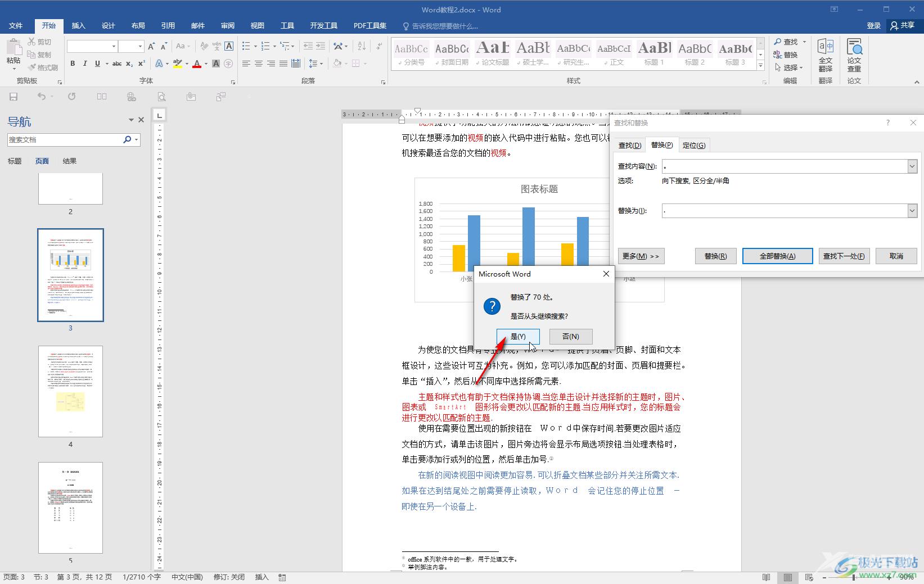Click the zoom slider in status bar

click(x=853, y=577)
